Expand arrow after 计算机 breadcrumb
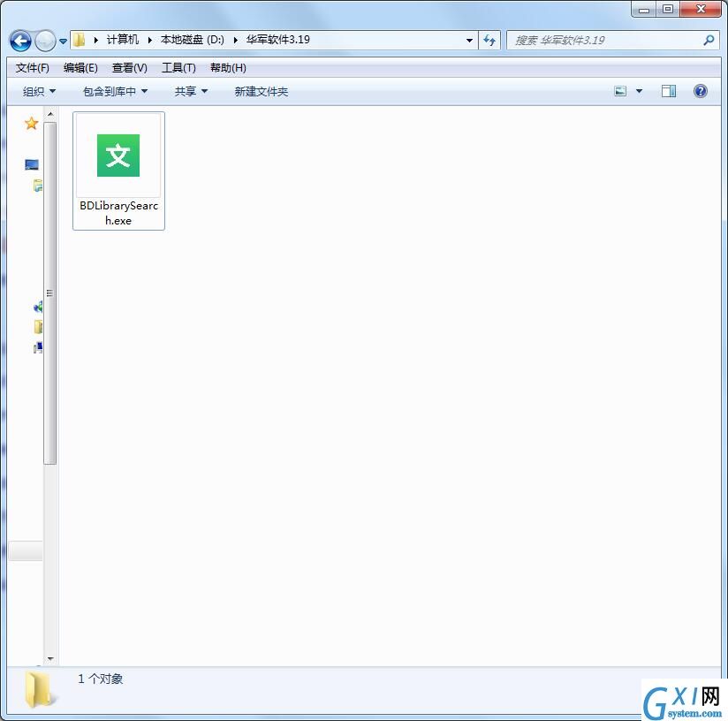 pyautogui.click(x=150, y=40)
